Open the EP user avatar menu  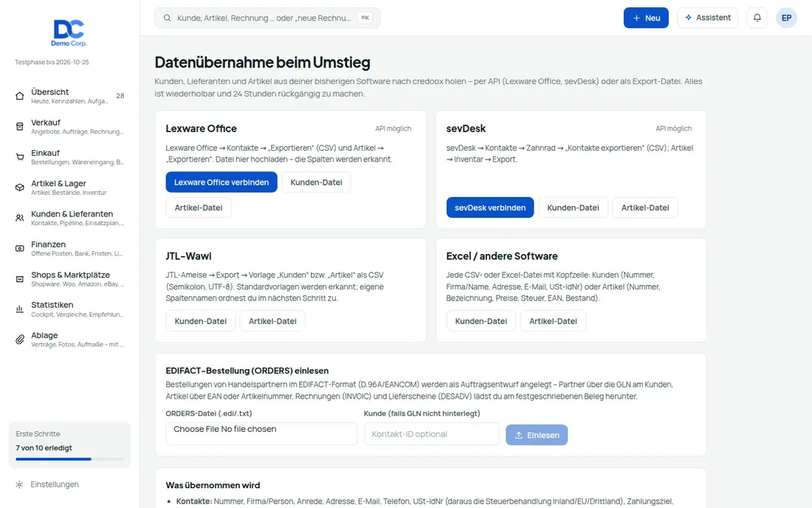coord(786,18)
